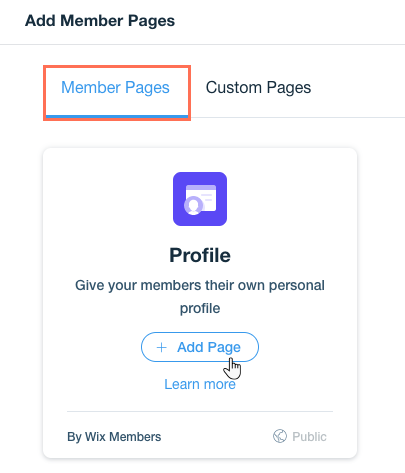Switch to the Member Pages tab
Image resolution: width=405 pixels, height=473 pixels.
point(115,88)
